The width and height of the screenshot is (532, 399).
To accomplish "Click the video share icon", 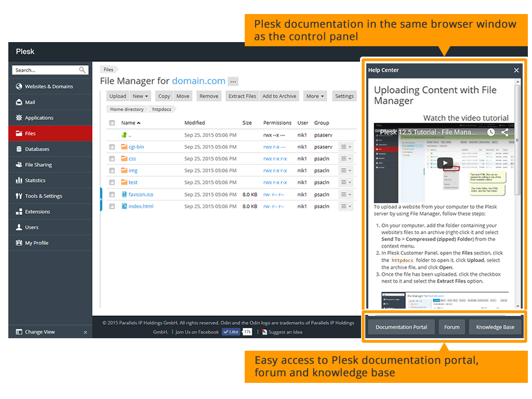I will (505, 132).
